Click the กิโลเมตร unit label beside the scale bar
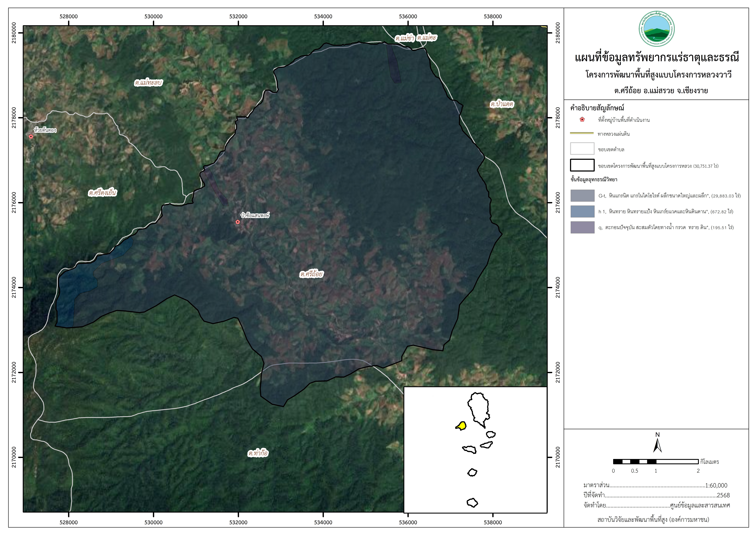This screenshot has width=756, height=535. pos(710,462)
